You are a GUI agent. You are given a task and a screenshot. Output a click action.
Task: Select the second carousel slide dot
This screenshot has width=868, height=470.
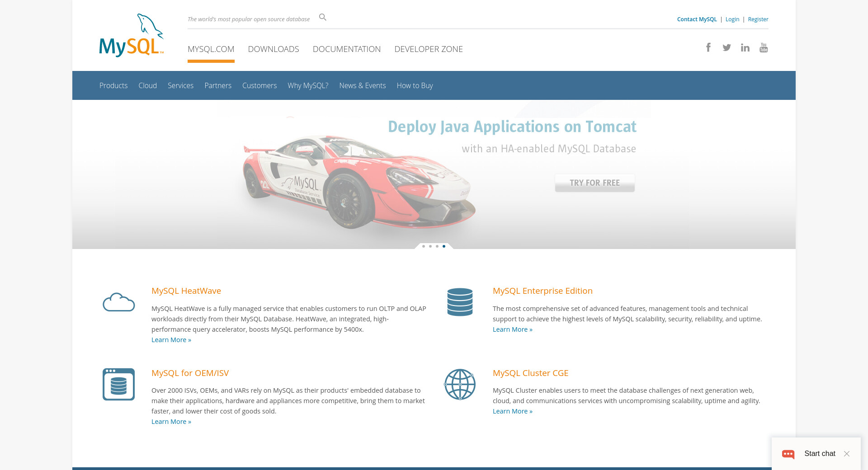click(430, 246)
